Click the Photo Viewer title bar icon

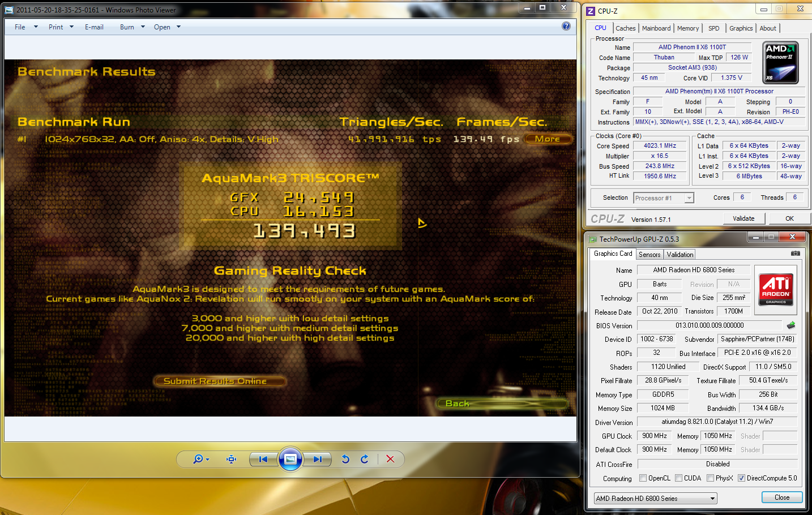pyautogui.click(x=9, y=10)
